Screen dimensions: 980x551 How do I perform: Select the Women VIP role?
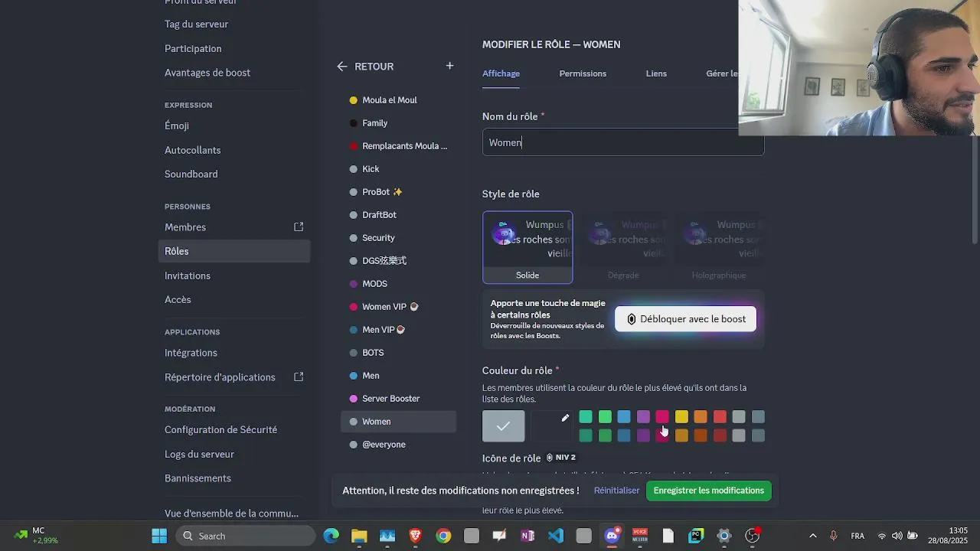pyautogui.click(x=398, y=307)
